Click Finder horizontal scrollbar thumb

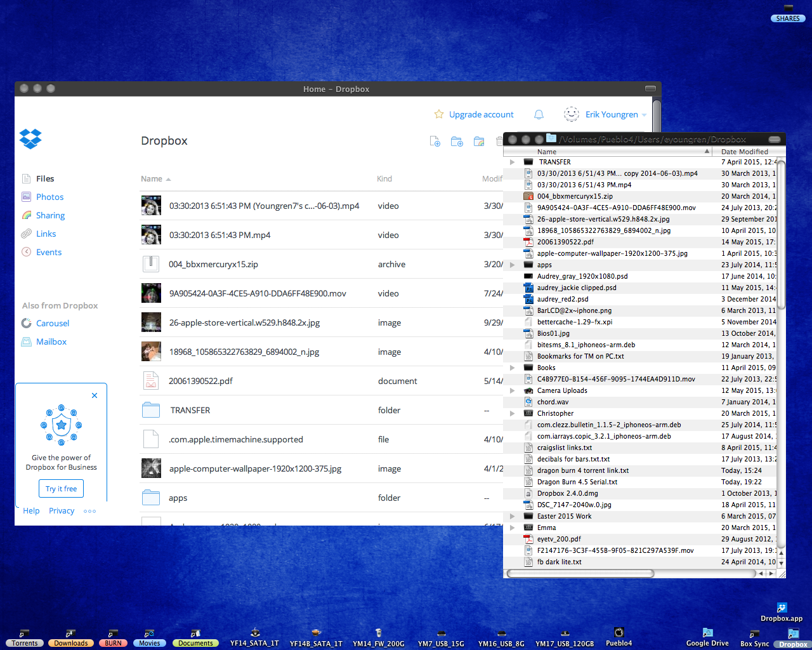point(580,573)
